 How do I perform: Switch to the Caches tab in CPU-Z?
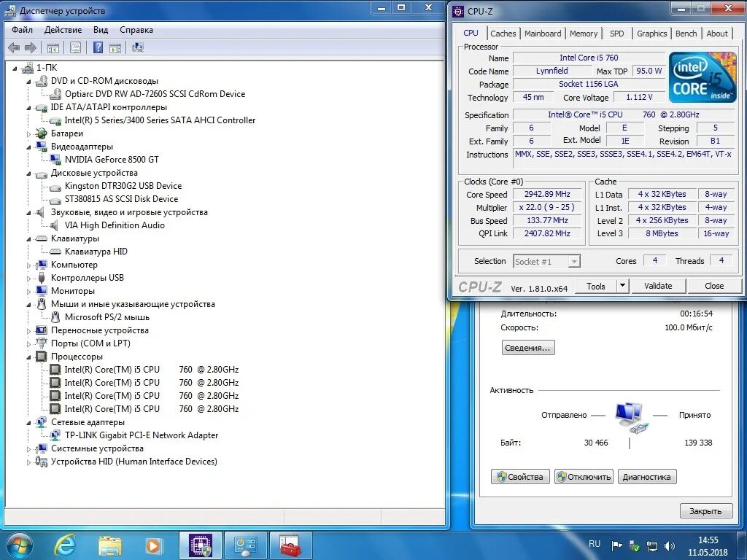tap(503, 34)
